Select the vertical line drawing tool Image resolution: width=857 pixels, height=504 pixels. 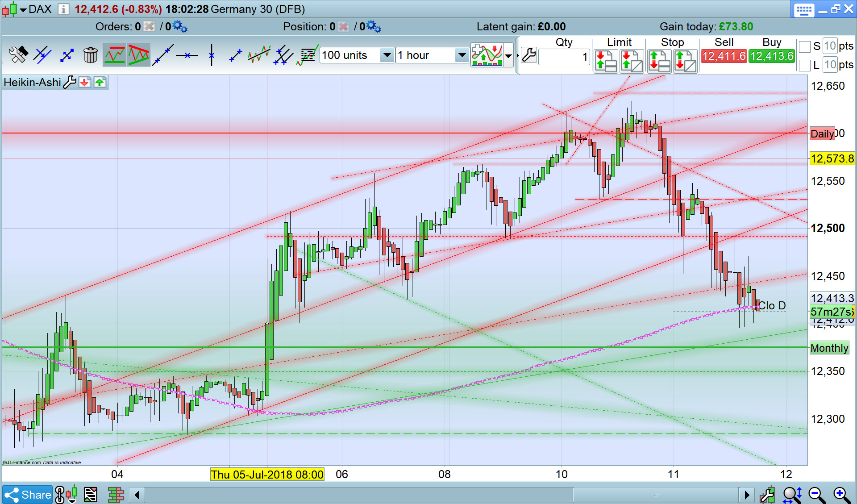tap(212, 55)
